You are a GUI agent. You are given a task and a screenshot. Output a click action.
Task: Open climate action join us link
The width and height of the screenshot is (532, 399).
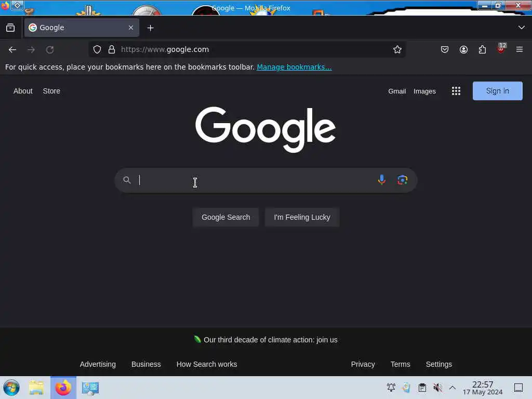270,340
